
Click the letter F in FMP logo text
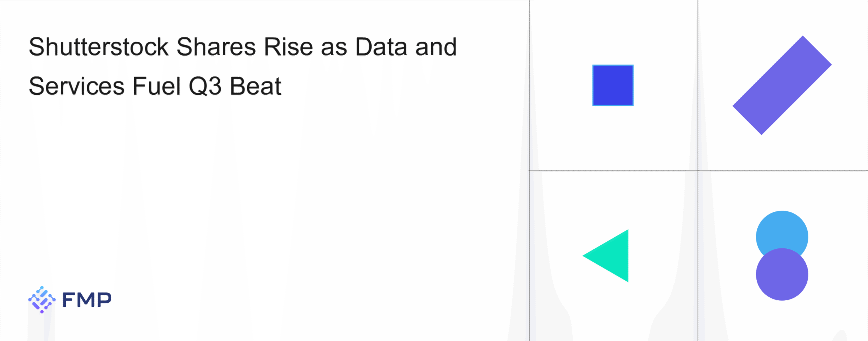[69, 300]
